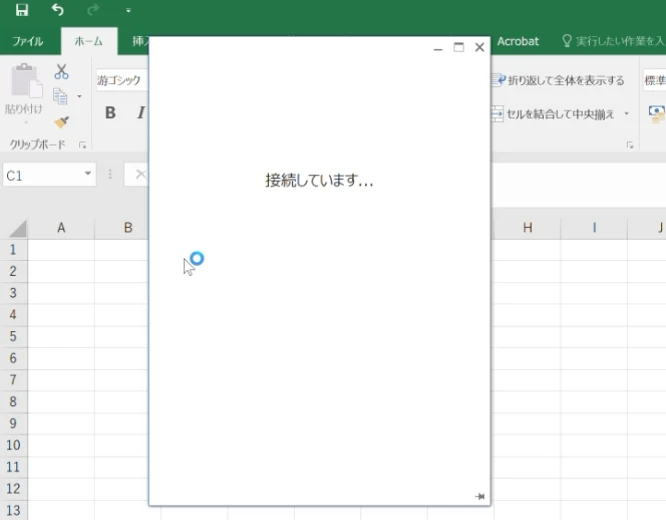Cut selection with scissors icon
The height and width of the screenshot is (520, 666).
(x=62, y=71)
